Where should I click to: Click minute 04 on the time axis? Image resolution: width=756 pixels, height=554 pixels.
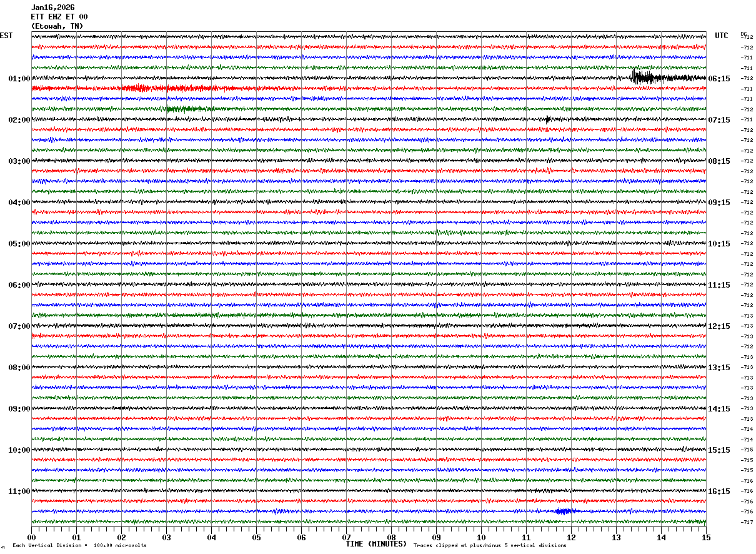pyautogui.click(x=211, y=537)
